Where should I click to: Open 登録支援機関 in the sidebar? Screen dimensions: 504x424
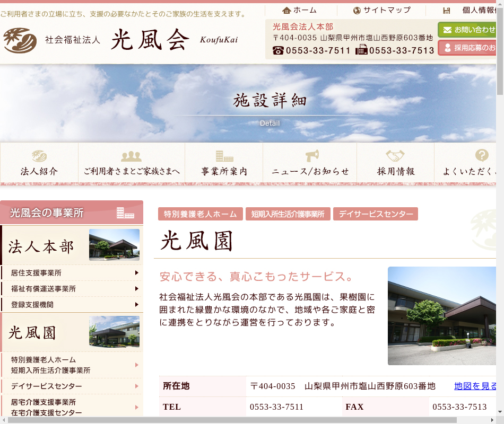coord(32,305)
